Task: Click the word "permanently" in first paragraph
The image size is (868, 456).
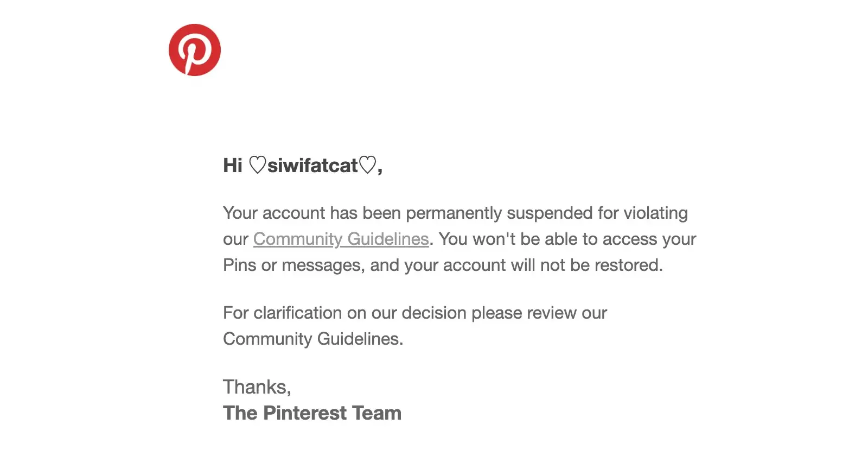Action: (454, 213)
